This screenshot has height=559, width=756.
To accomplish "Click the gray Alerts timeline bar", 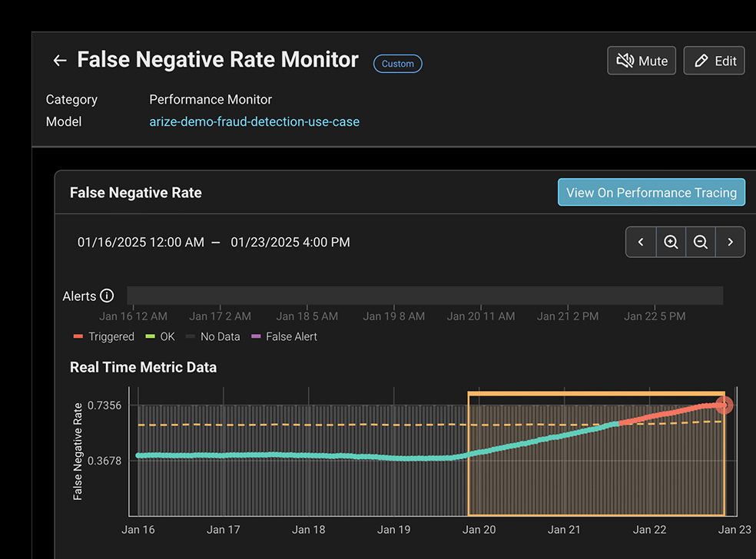I will (424, 296).
